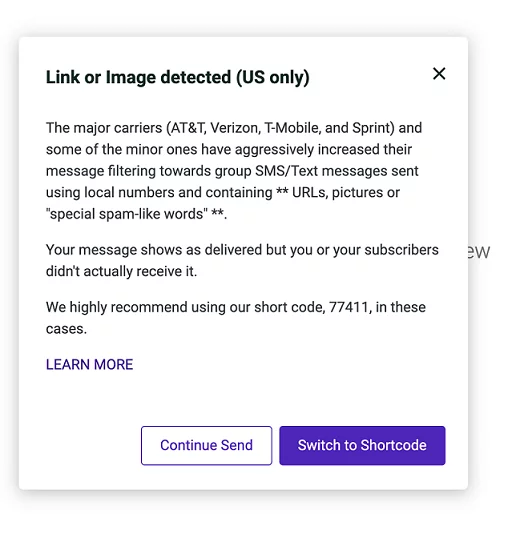
Task: Click the word 'T-Mobile' in the message
Action: (x=291, y=128)
